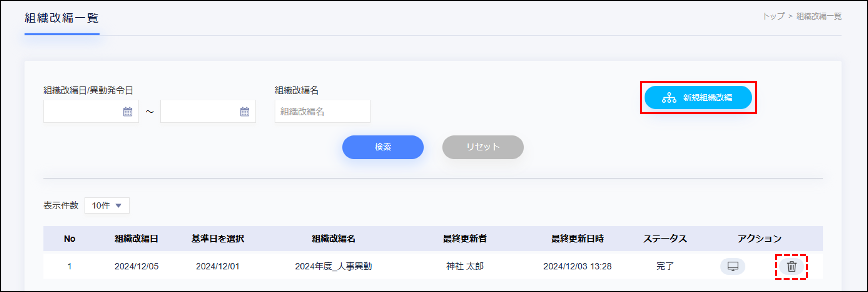Click the blue 検索 search button
This screenshot has height=292, width=868.
[x=383, y=147]
